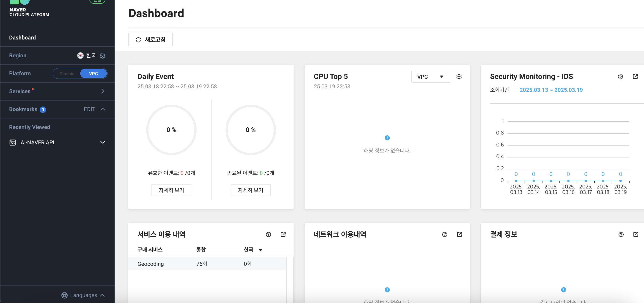
Task: Switch Platform to VPC
Action: 94,74
